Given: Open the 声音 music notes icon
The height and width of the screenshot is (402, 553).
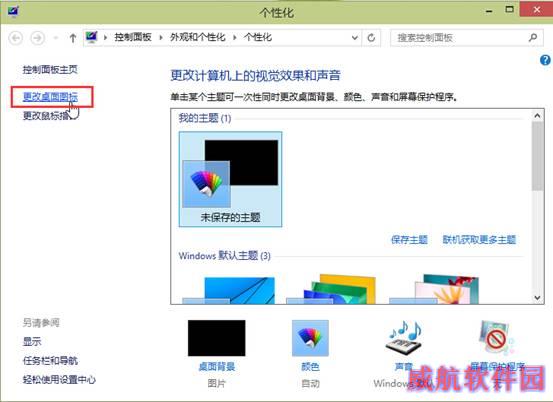Looking at the screenshot, I should click(x=404, y=337).
